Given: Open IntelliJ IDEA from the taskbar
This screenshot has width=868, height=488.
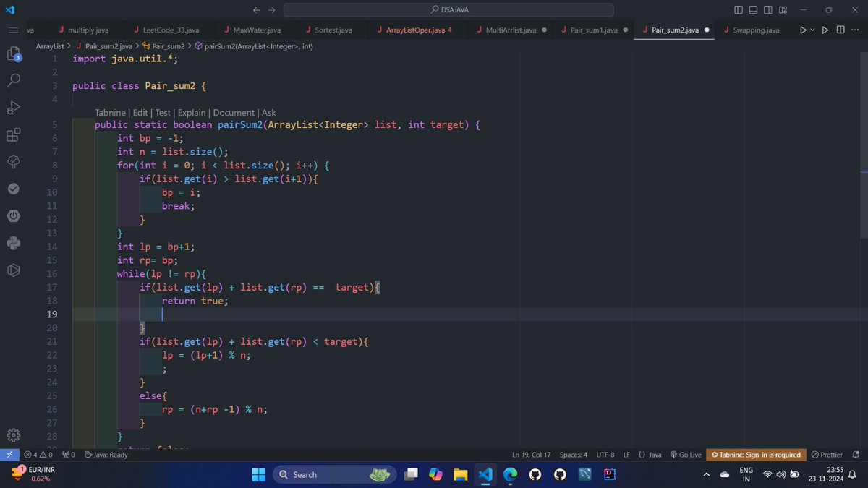Looking at the screenshot, I should pyautogui.click(x=610, y=474).
